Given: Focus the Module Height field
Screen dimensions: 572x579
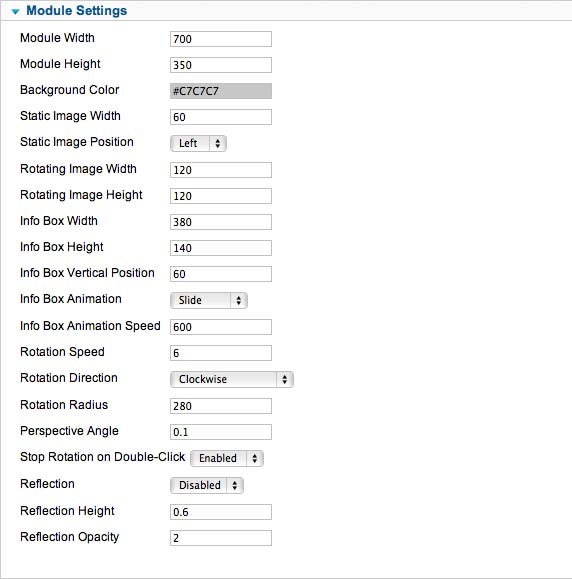Looking at the screenshot, I should 221,65.
